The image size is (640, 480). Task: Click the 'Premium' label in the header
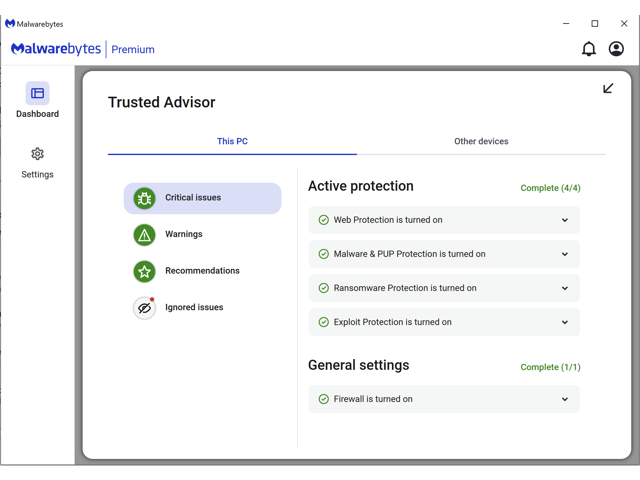[133, 49]
